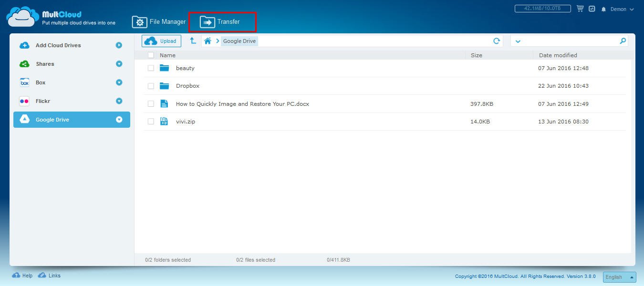The image size is (644, 286).
Task: Open the Demon account dropdown
Action: 622,9
